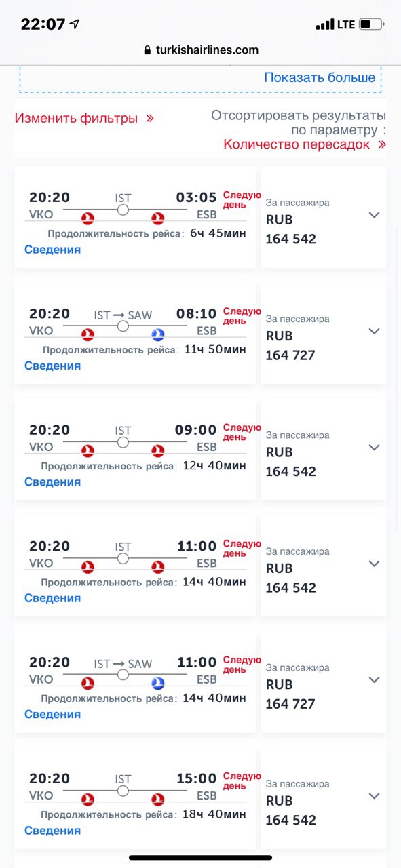Expand price options for the 03:05 arrival flight

click(x=374, y=215)
